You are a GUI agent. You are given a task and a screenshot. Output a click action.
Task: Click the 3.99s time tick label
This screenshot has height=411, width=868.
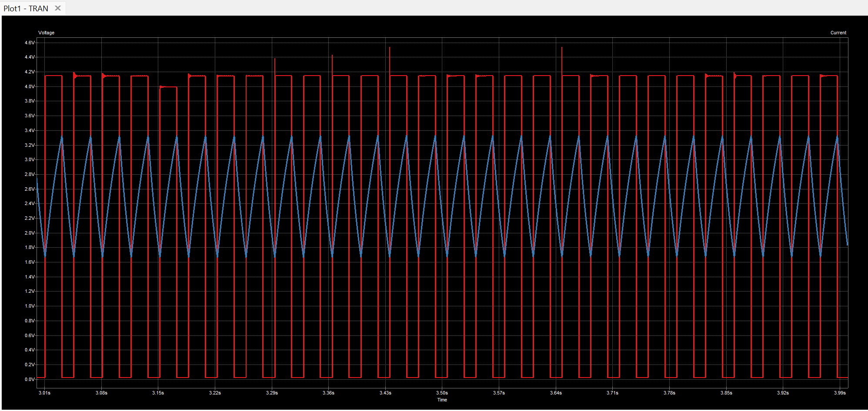[840, 393]
